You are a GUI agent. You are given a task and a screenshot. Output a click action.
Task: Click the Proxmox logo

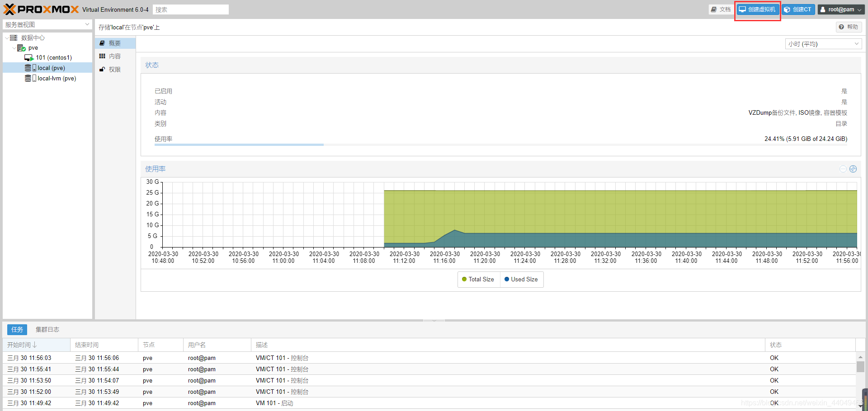click(x=41, y=9)
